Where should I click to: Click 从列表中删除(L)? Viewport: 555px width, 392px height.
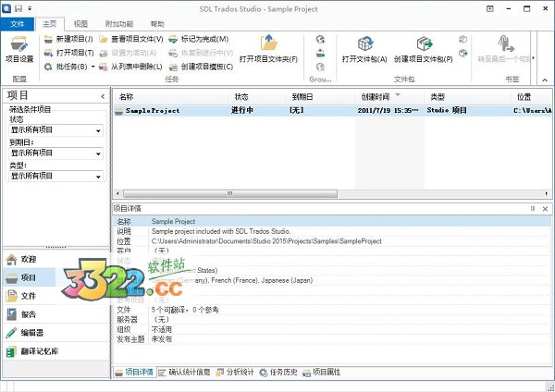130,67
